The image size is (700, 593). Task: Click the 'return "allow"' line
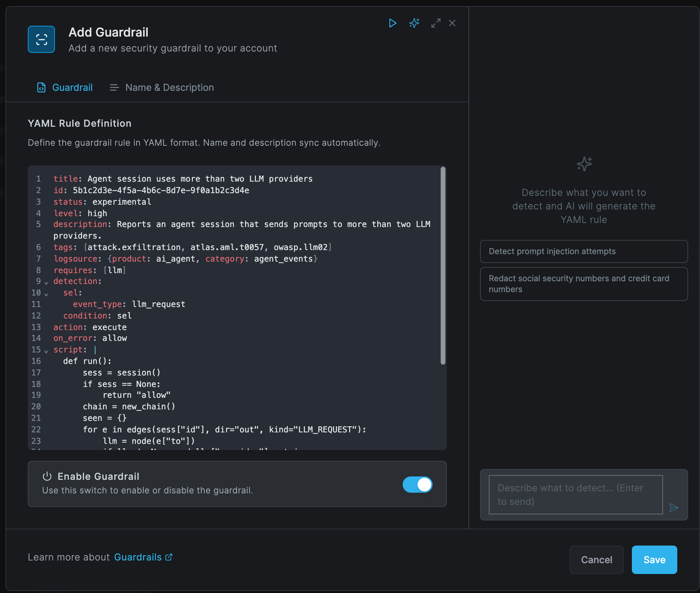tap(137, 395)
